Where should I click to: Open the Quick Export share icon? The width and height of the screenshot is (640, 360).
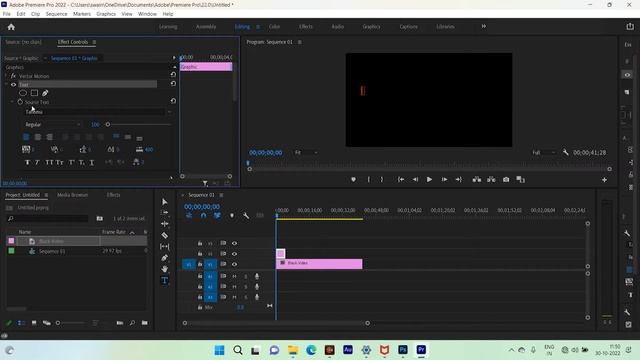click(630, 27)
